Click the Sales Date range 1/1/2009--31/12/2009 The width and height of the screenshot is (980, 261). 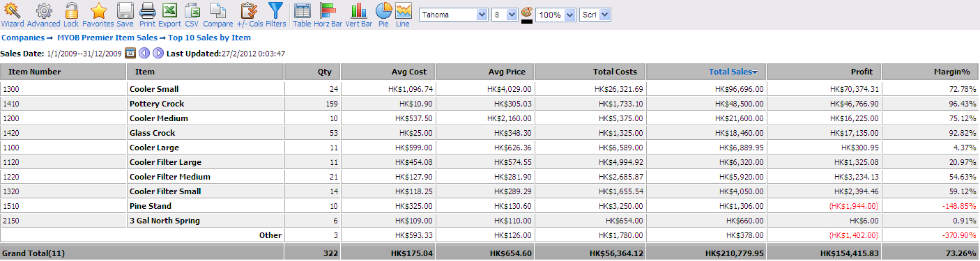84,54
